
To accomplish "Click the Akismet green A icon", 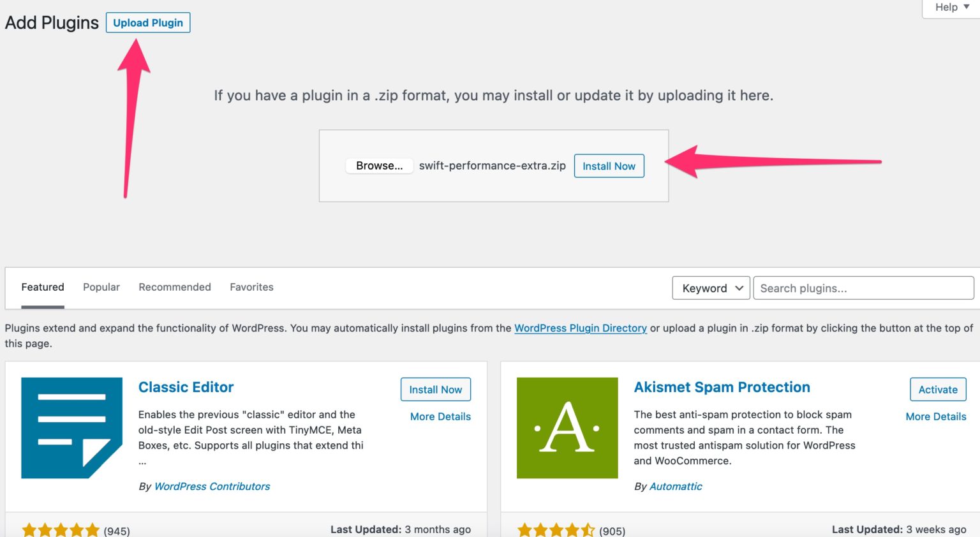I will 567,428.
